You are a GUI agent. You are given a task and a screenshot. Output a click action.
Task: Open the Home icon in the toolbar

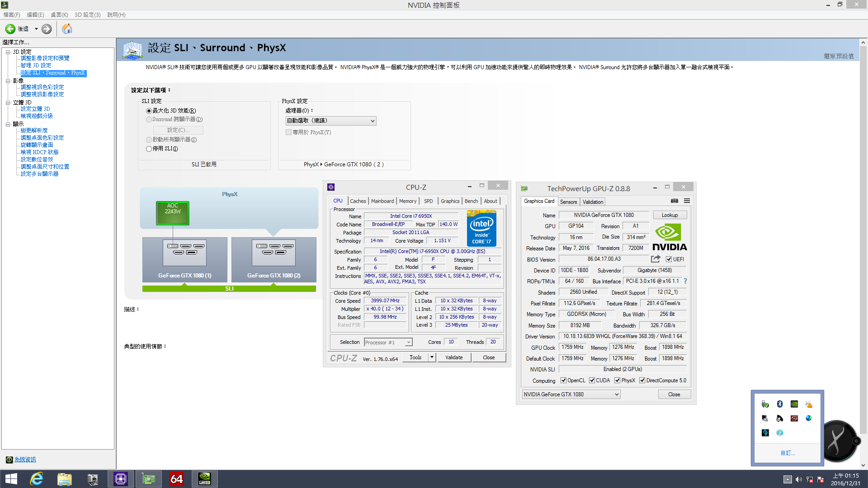coord(67,29)
